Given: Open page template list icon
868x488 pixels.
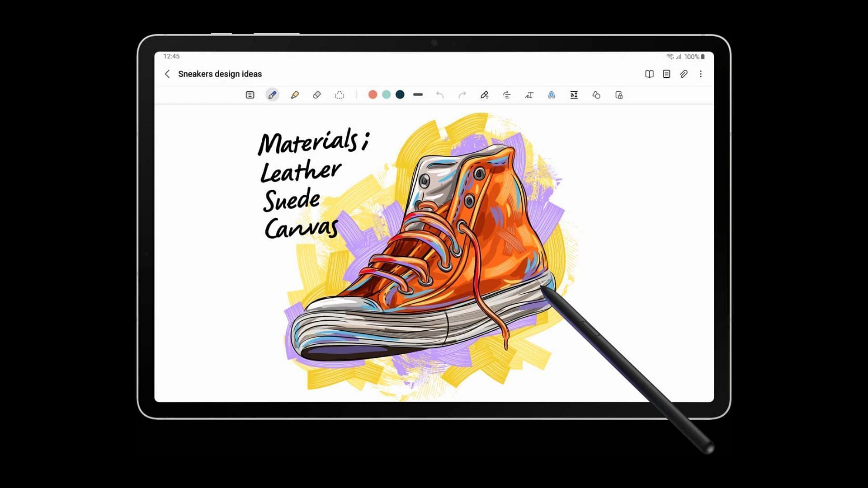Looking at the screenshot, I should click(666, 74).
